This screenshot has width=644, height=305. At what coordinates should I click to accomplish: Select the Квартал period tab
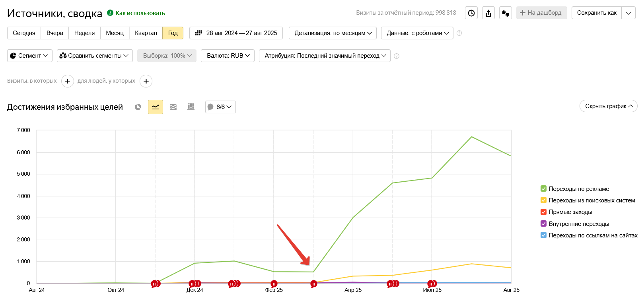coord(146,33)
